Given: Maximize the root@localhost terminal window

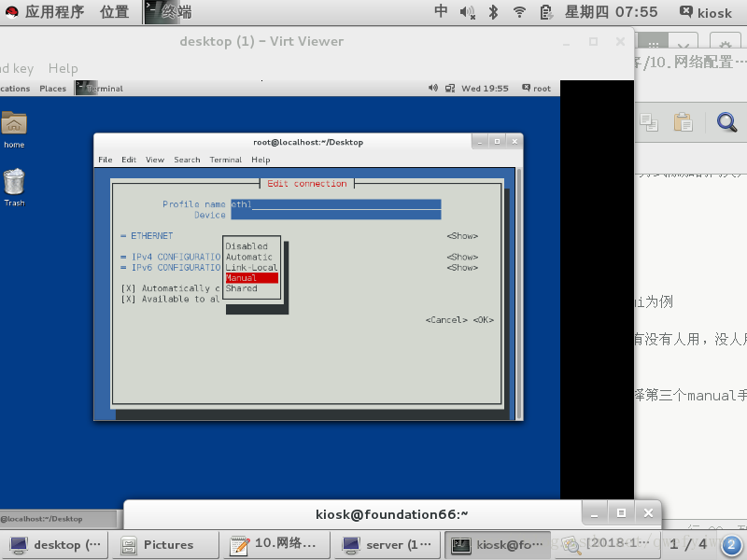Looking at the screenshot, I should [498, 142].
